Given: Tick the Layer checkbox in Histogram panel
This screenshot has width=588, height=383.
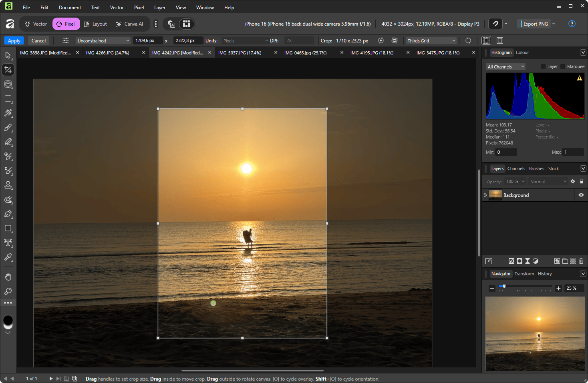Looking at the screenshot, I should click(x=543, y=66).
